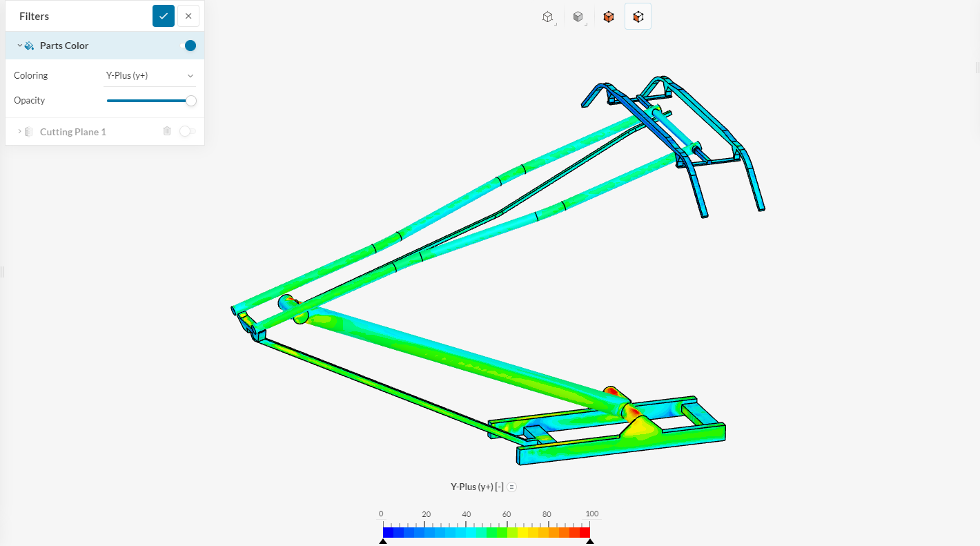Click the panel collapse handle on the left edge
The height and width of the screenshot is (546, 980).
pos(2,272)
